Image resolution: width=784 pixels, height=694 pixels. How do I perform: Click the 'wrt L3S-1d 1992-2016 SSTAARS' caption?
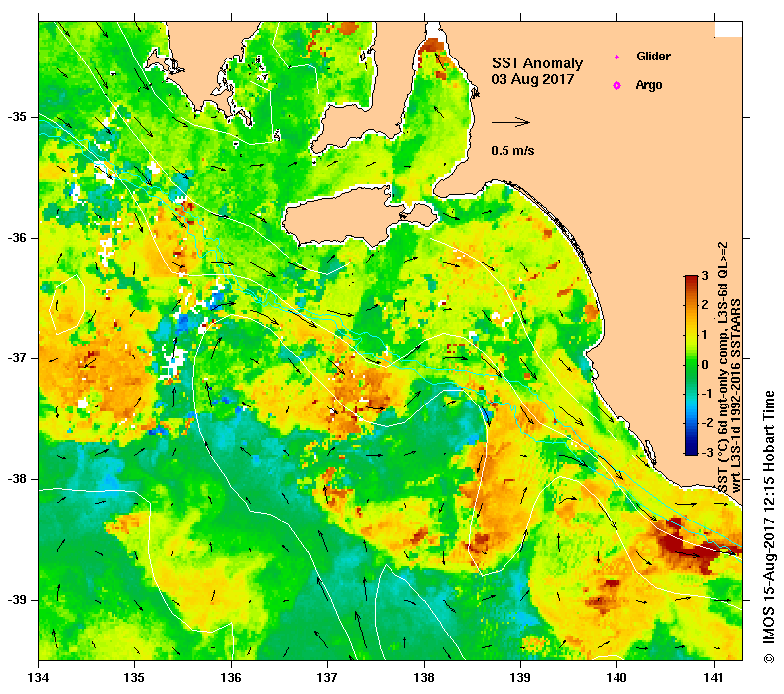tap(736, 396)
